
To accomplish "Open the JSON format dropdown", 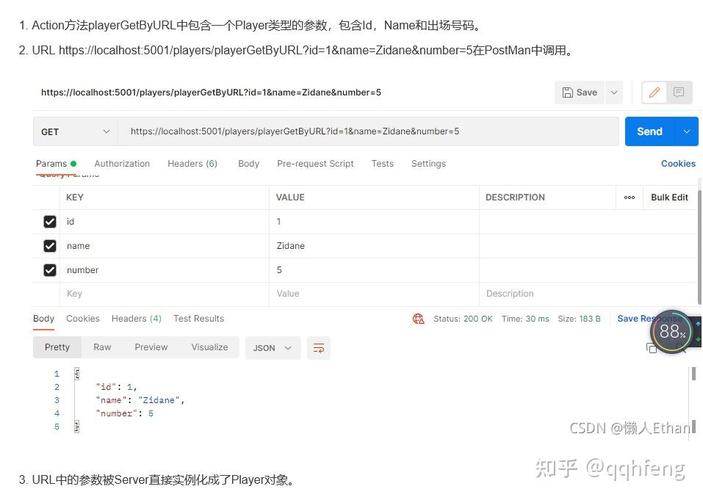I will point(273,348).
